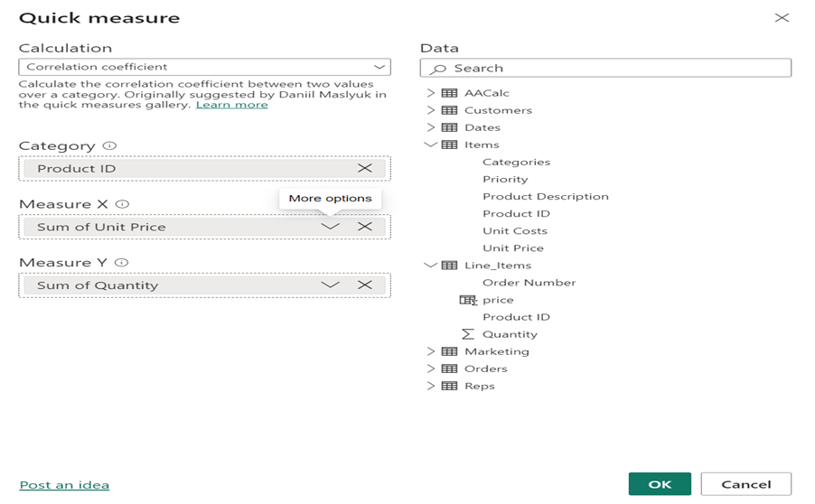Select Unit Costs field under Items
815x504 pixels.
(515, 230)
